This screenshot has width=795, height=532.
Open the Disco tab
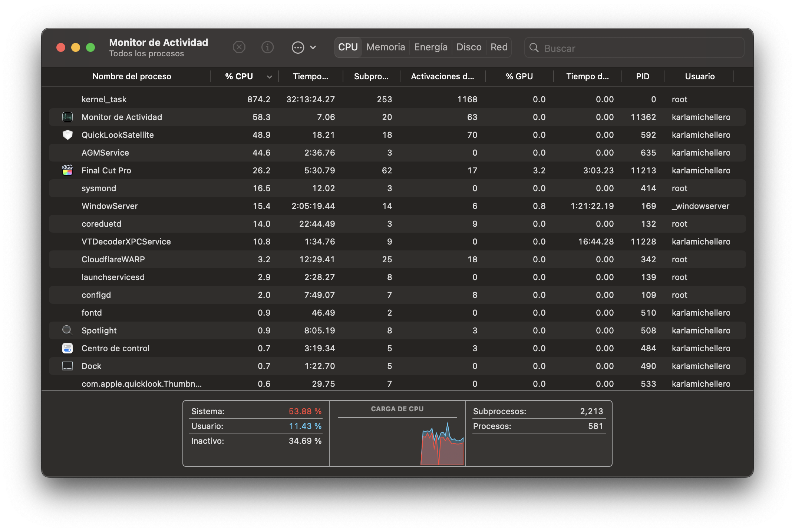(x=469, y=47)
